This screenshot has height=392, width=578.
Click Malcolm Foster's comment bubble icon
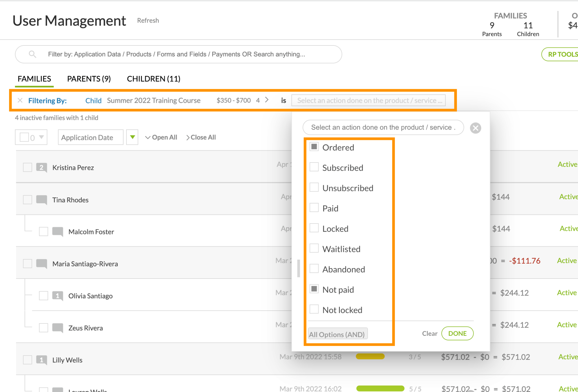point(58,232)
